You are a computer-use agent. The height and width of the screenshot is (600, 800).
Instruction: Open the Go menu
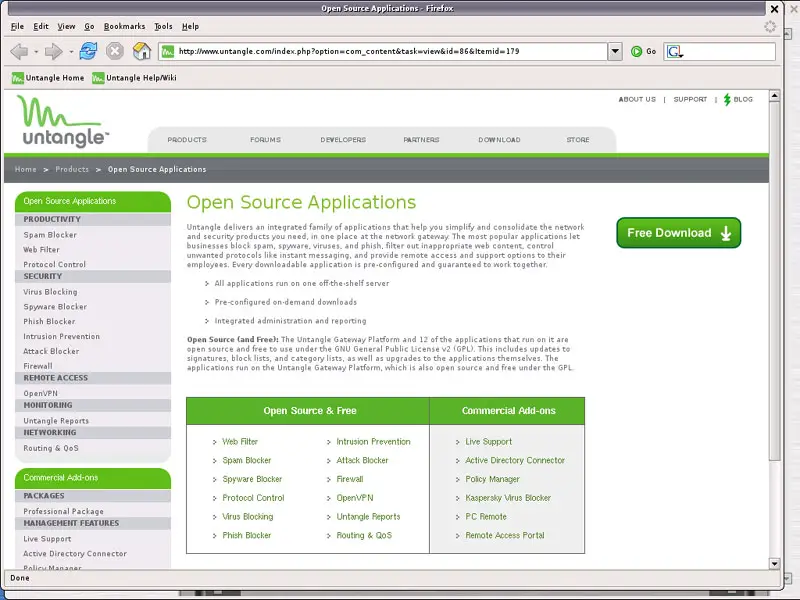(x=89, y=27)
